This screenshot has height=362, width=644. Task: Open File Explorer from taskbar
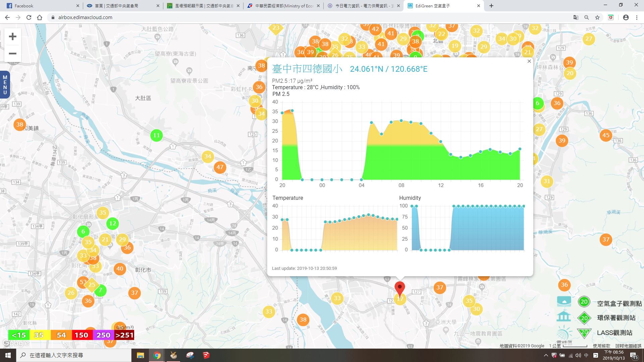[x=140, y=355]
